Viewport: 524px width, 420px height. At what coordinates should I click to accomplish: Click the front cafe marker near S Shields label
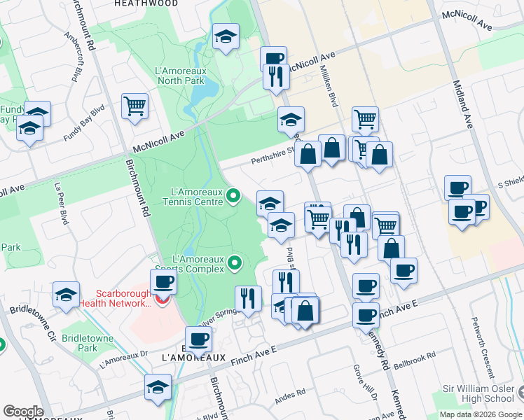tap(462, 212)
